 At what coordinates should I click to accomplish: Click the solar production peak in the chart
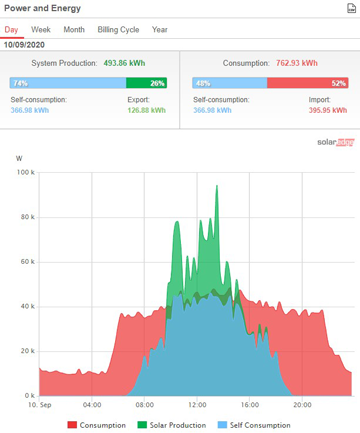tap(217, 186)
